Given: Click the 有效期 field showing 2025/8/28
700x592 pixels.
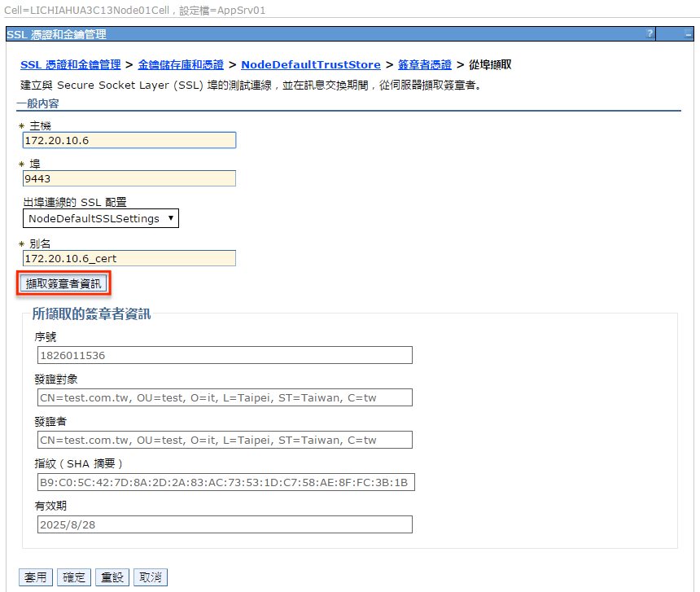Looking at the screenshot, I should click(225, 524).
